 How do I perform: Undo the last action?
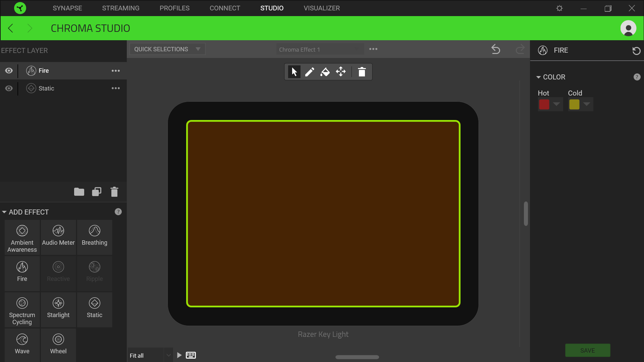496,49
